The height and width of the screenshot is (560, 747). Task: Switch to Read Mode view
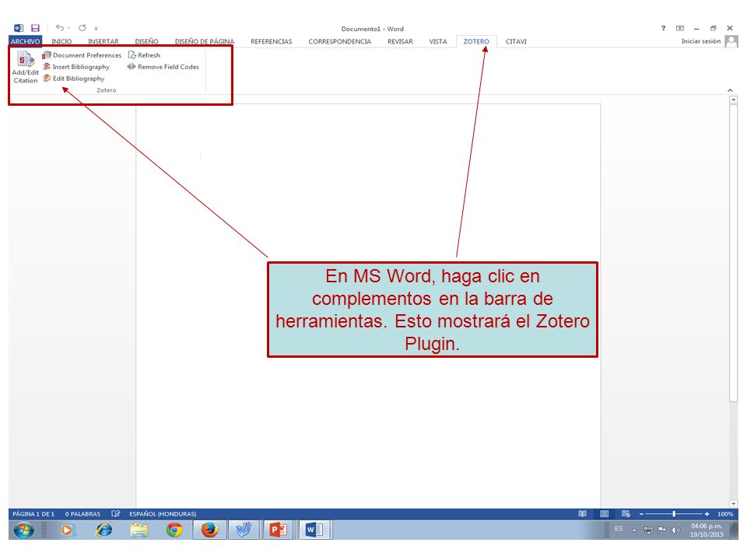[582, 514]
